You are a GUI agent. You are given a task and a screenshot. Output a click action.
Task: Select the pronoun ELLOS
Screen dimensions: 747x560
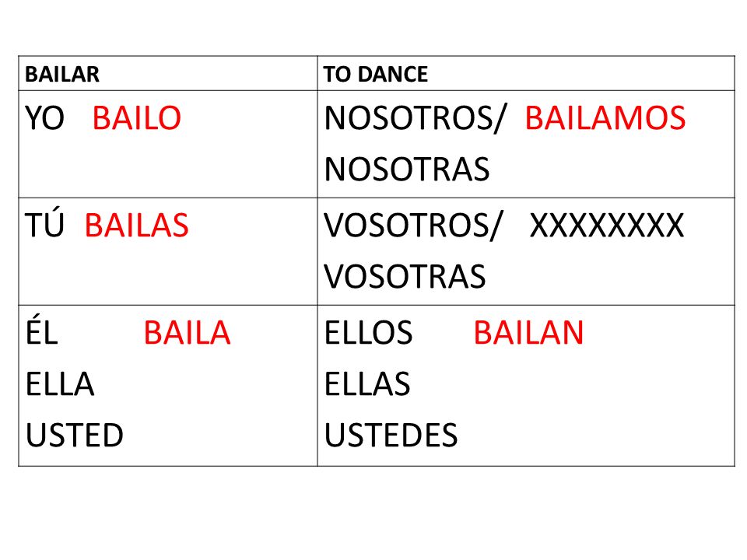[x=368, y=332]
